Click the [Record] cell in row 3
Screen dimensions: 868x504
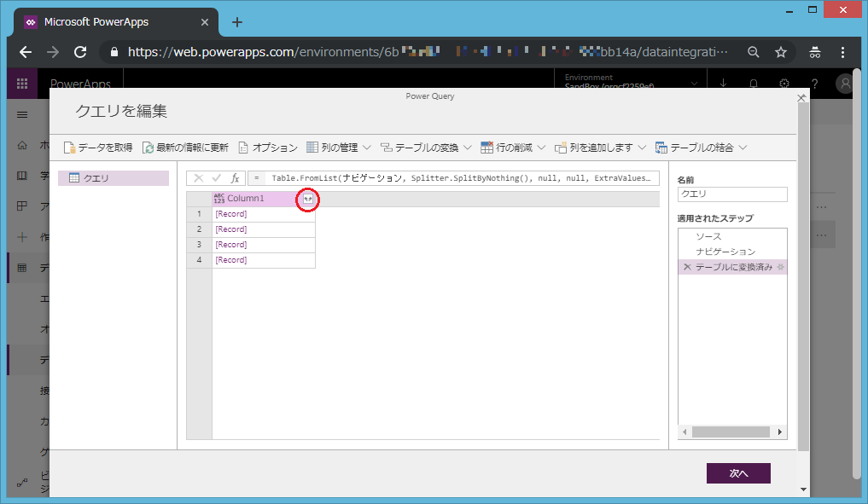(x=264, y=245)
